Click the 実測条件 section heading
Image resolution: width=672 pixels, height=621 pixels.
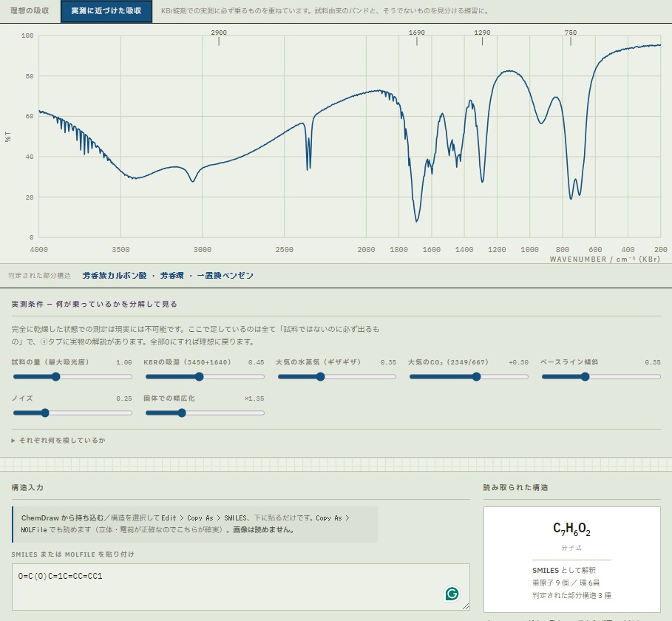[x=95, y=304]
